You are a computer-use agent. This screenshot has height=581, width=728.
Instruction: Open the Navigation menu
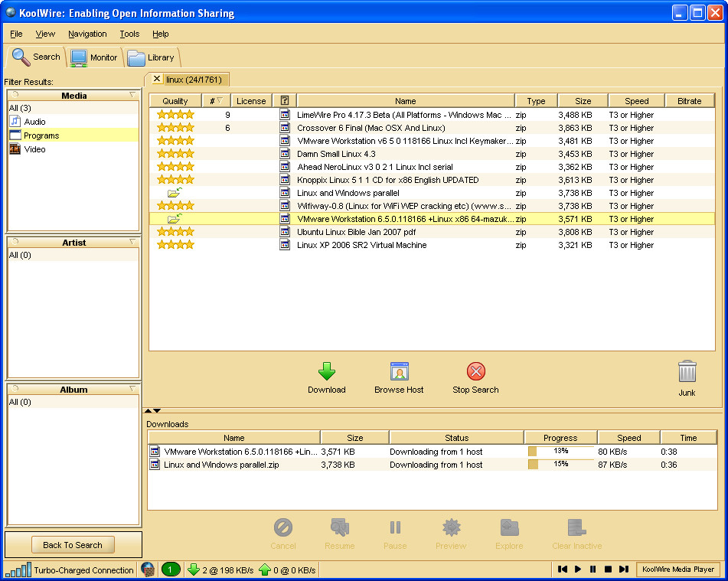coord(87,34)
